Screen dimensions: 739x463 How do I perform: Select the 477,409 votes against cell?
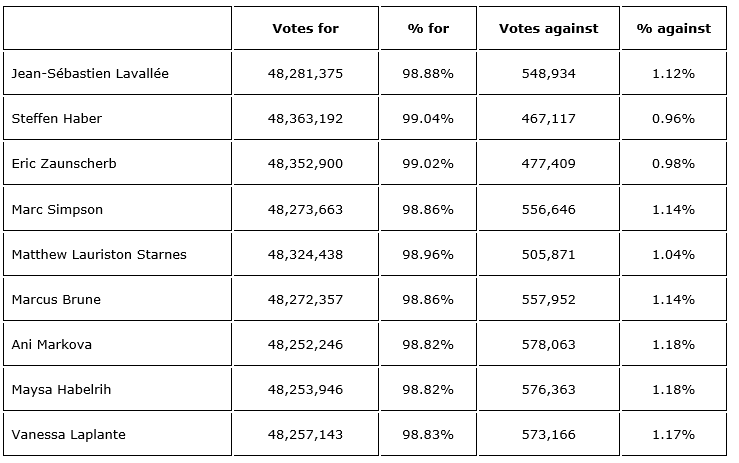[x=548, y=164]
